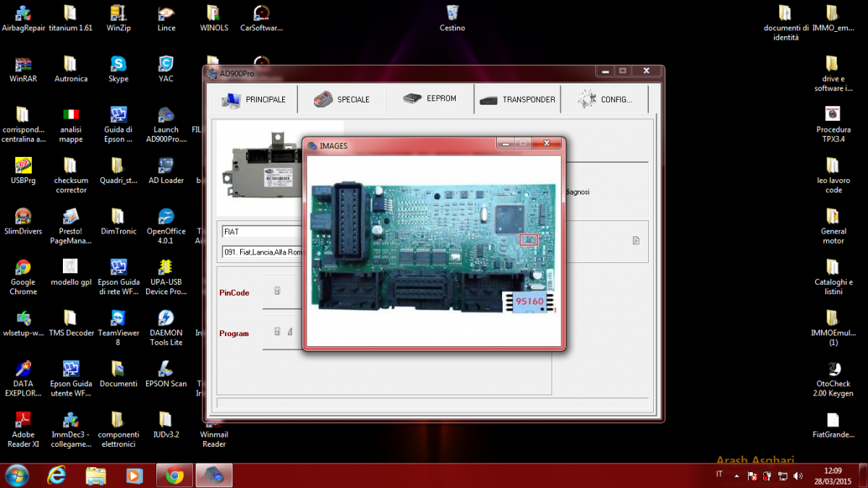
Task: Select the EEPROM tab
Action: [430, 98]
